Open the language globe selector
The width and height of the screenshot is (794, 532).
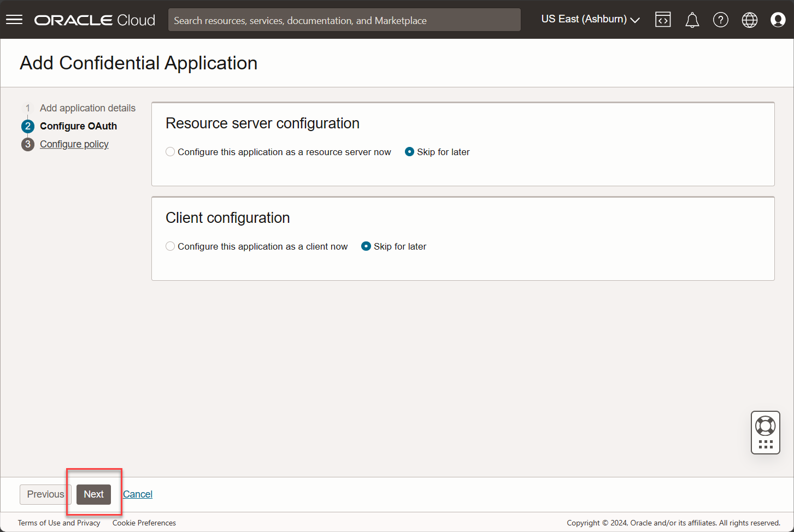click(x=749, y=19)
